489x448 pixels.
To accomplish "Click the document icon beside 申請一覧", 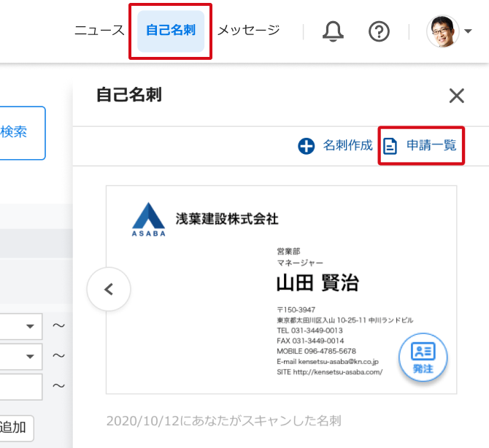I will click(391, 146).
